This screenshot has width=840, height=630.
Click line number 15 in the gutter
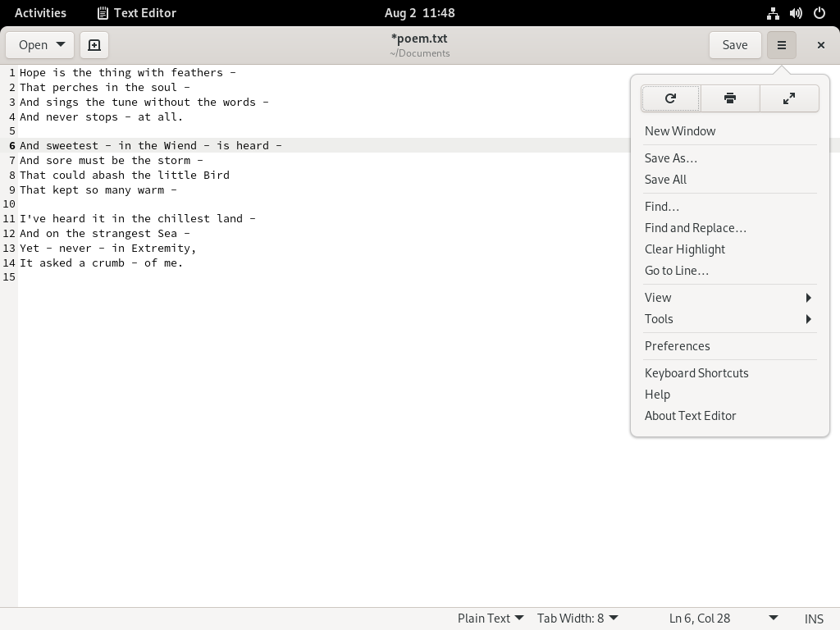(x=9, y=277)
